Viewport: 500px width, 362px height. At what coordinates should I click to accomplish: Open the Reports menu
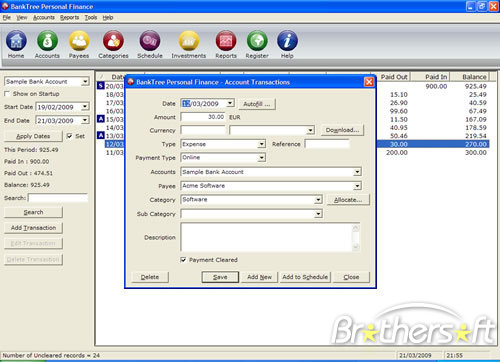69,18
